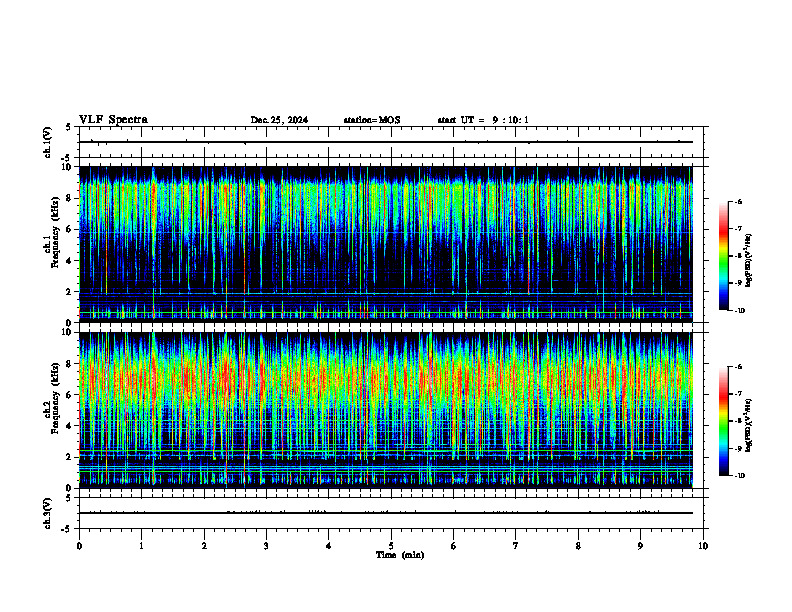Click time axis tick label "7"

tap(516, 546)
